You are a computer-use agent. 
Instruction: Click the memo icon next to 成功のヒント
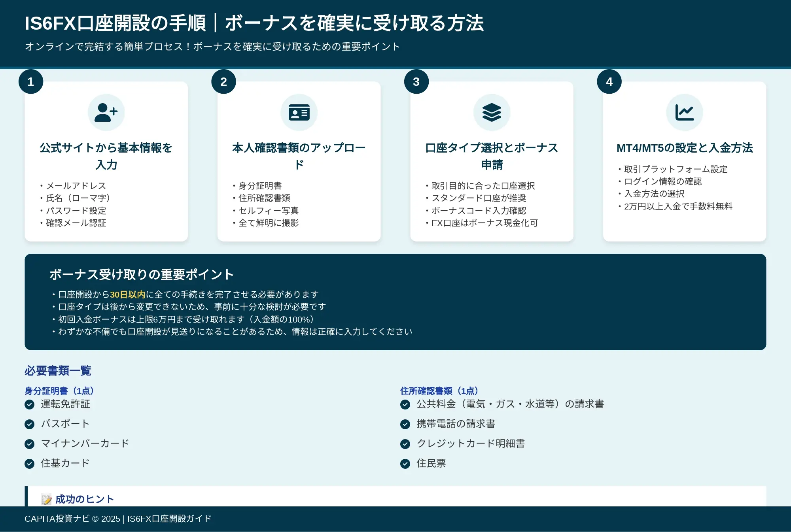(46, 500)
